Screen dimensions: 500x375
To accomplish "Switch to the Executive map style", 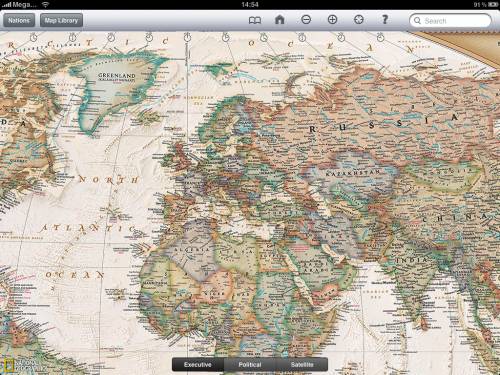I will click(x=198, y=365).
